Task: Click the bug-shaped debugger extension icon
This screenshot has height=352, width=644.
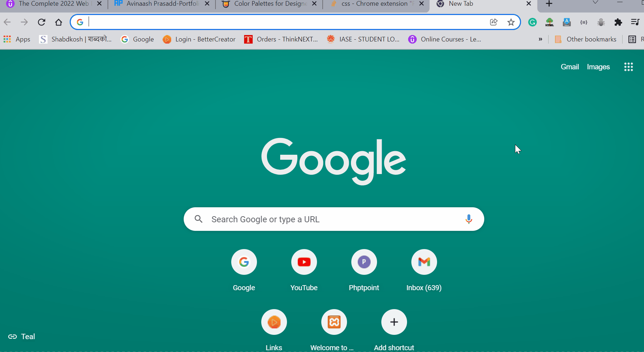Action: click(x=601, y=22)
